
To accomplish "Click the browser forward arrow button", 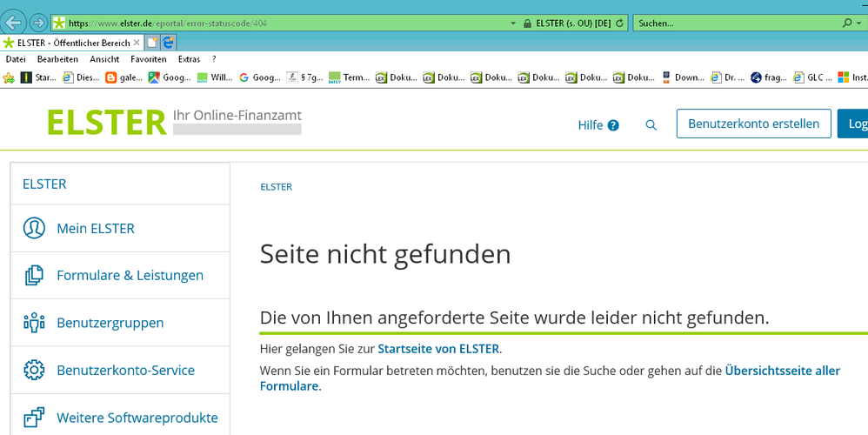I will pos(39,23).
